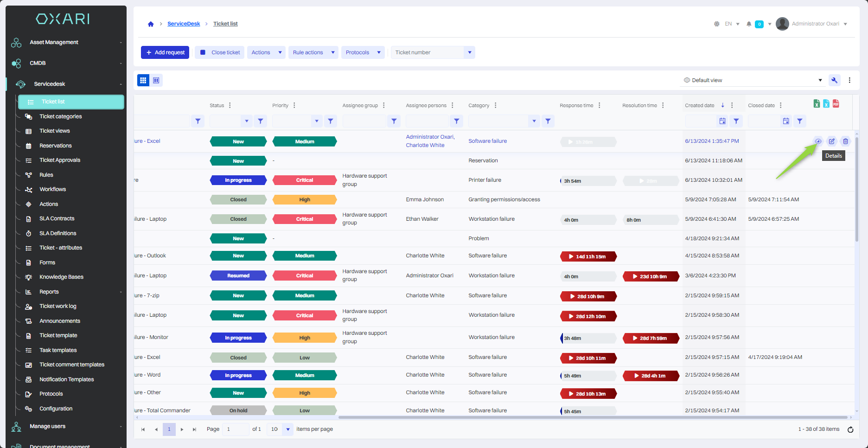Screen dimensions: 868x448
Task: Switch to grid table view
Action: 143,80
